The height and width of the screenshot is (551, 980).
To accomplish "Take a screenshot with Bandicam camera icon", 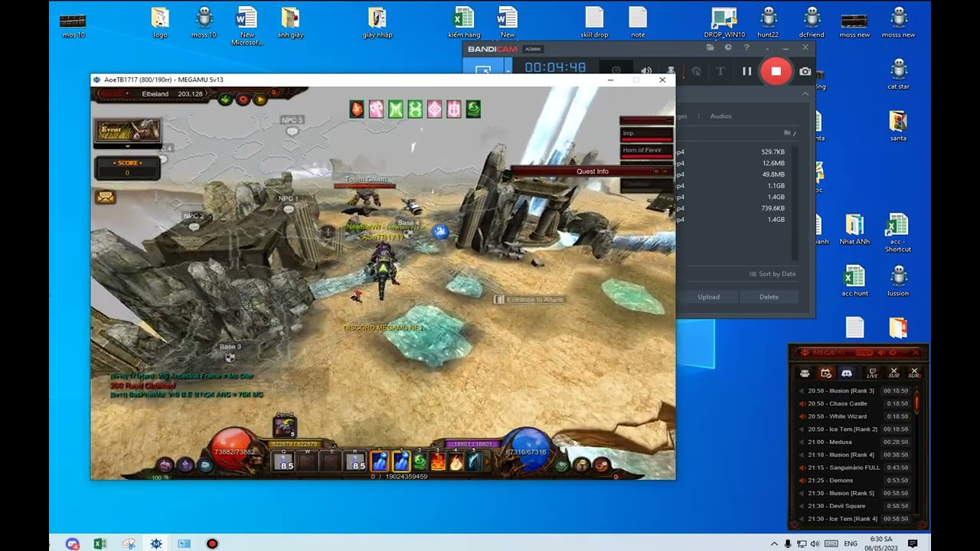I will (805, 71).
